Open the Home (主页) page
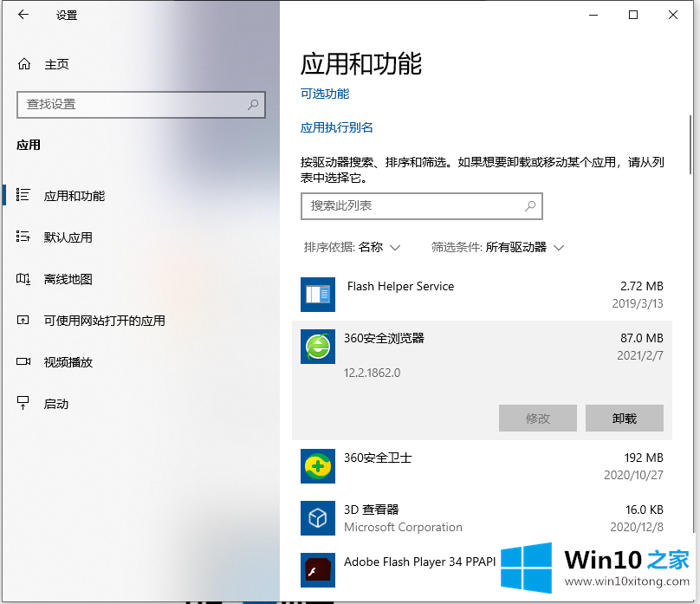 [43, 64]
